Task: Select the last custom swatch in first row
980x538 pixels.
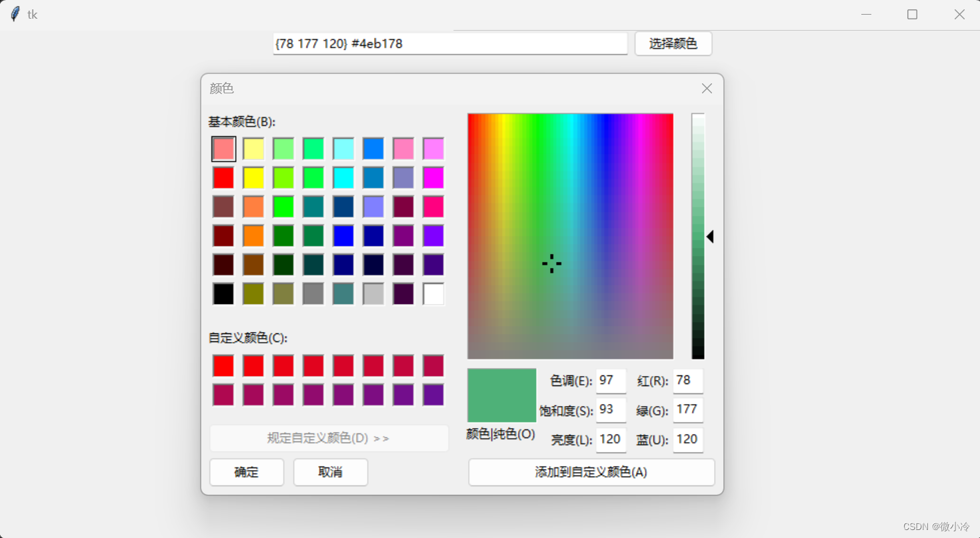Action: click(433, 366)
